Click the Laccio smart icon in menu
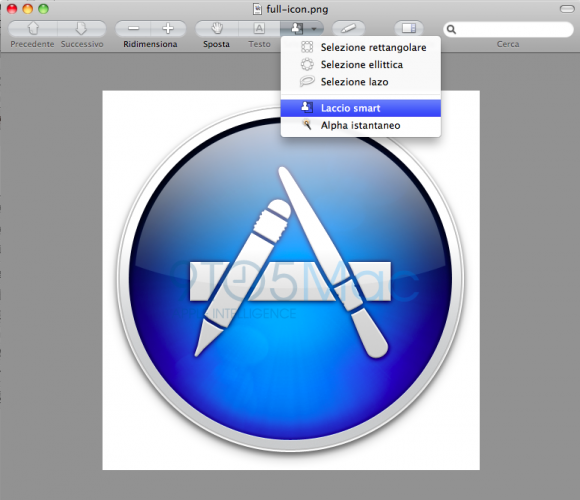 307,107
